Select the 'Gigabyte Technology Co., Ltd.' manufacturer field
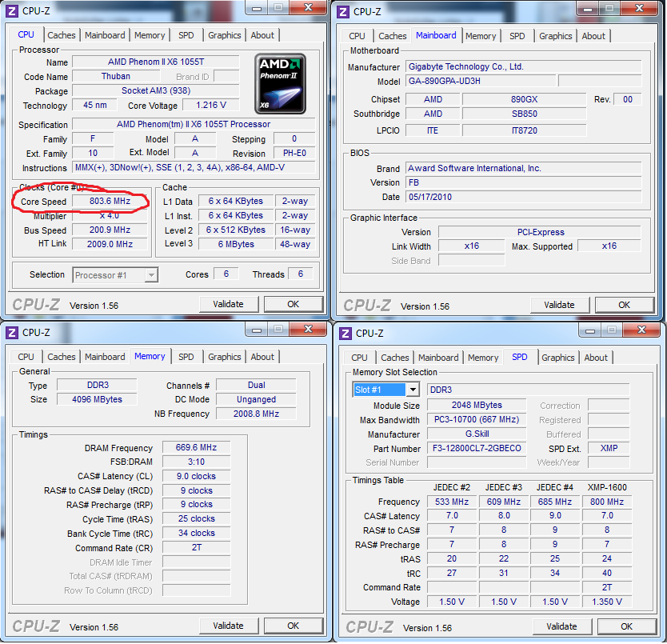 [x=523, y=66]
